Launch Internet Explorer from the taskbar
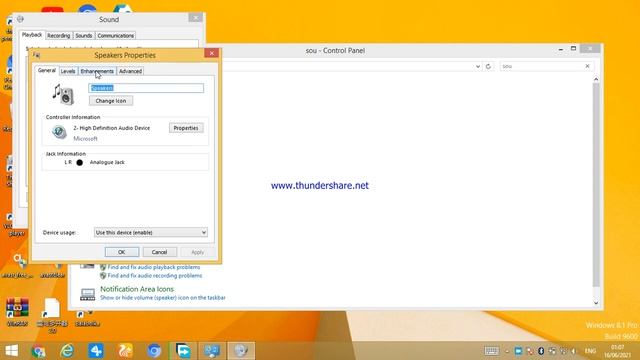Image resolution: width=640 pixels, height=360 pixels. click(x=67, y=351)
